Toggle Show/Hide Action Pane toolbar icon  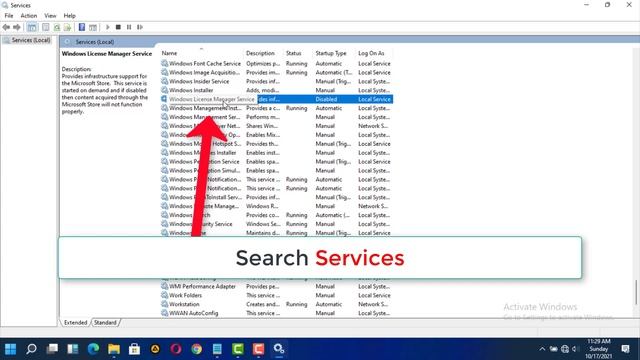point(93,27)
